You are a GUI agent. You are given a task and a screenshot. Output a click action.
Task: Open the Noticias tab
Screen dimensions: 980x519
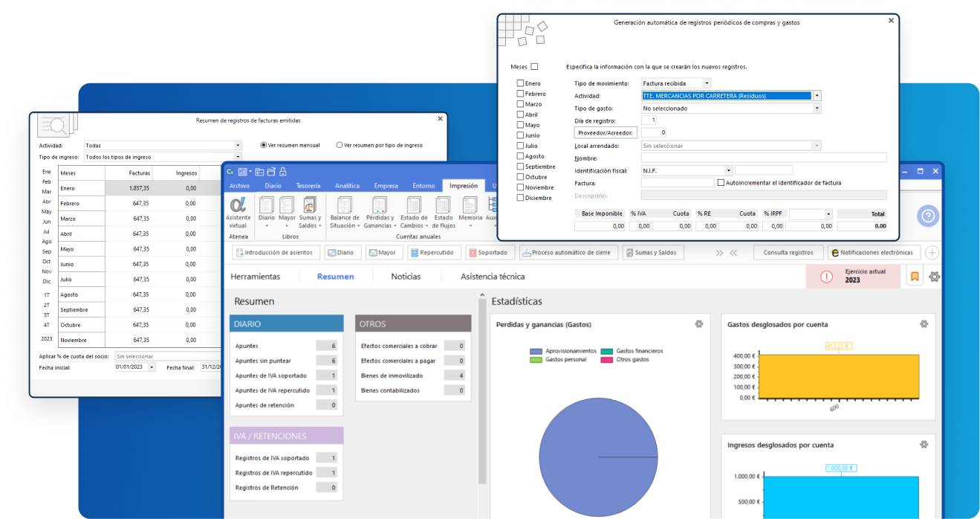[406, 277]
